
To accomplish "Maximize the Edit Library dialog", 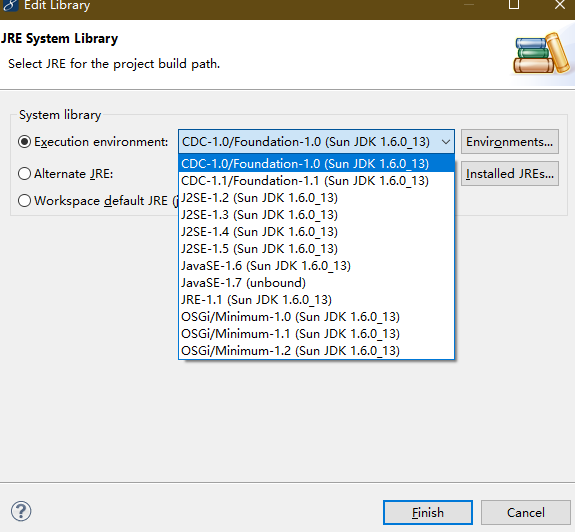I will point(514,4).
